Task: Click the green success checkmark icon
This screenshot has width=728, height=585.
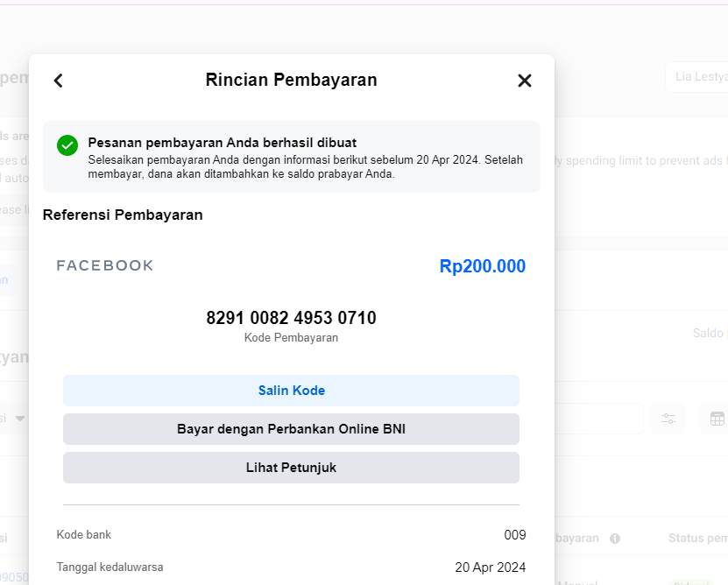Action: 67,145
